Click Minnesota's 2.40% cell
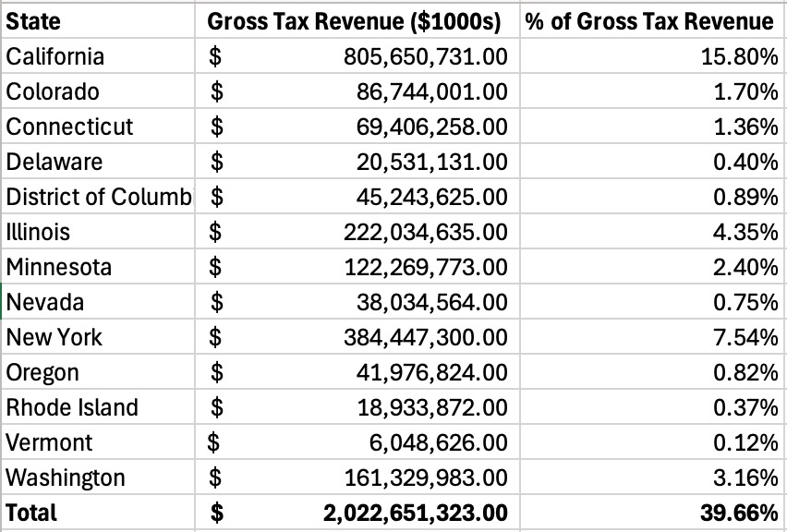The image size is (787, 532). click(x=745, y=268)
